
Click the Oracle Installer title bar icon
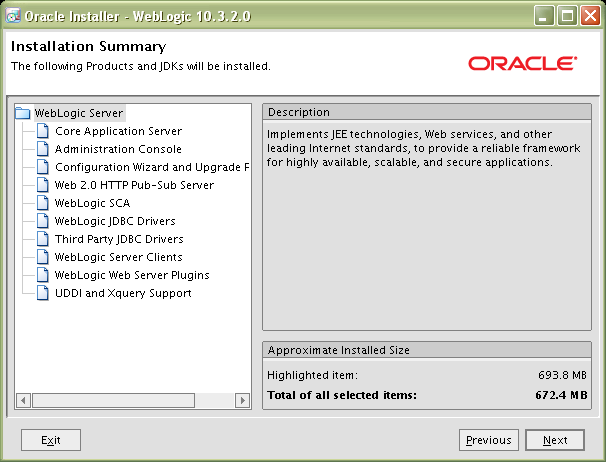click(x=12, y=15)
